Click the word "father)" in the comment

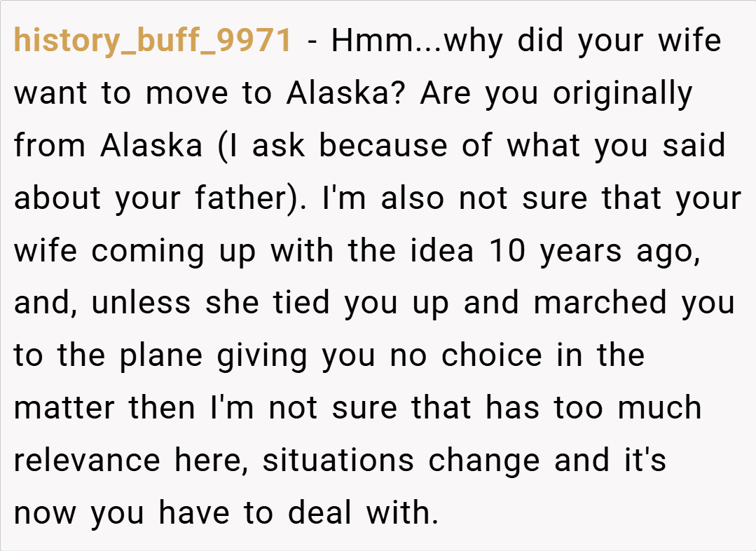(251, 198)
